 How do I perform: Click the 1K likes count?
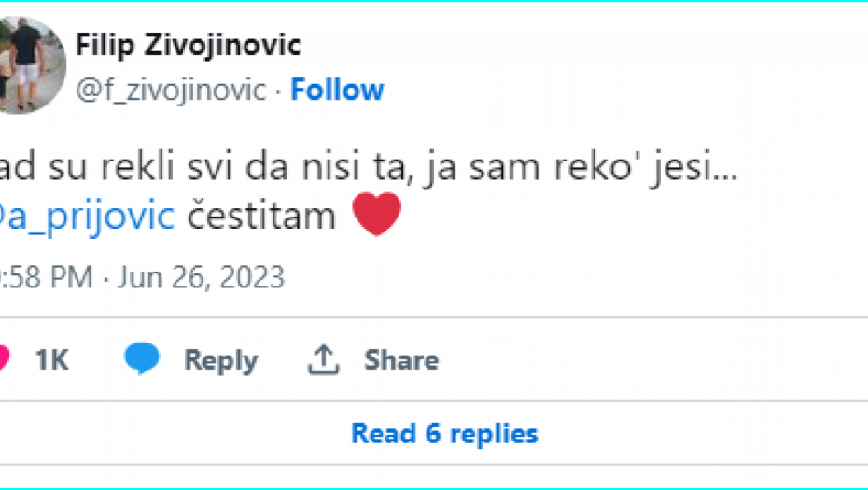51,359
